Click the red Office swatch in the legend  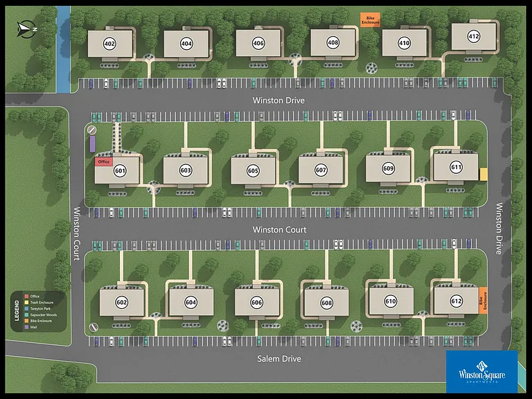coord(26,296)
